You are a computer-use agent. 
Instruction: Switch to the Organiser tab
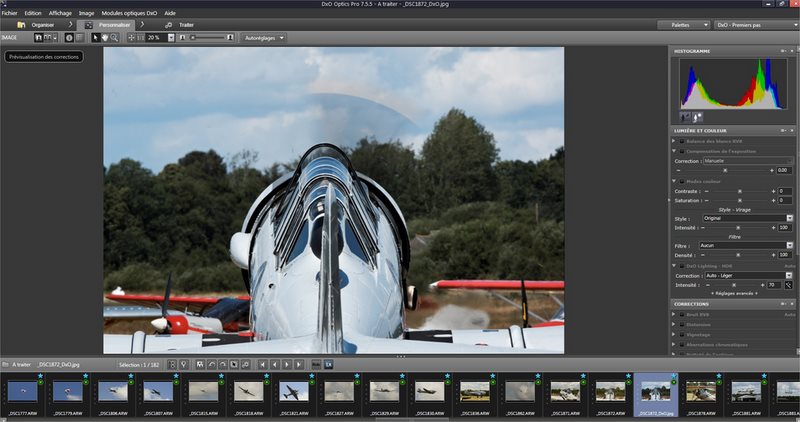36,24
